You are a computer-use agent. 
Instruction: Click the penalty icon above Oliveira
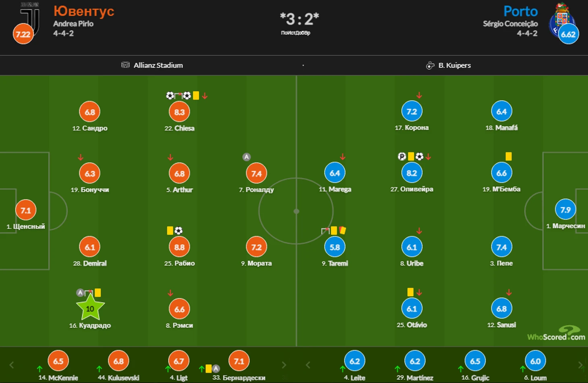(402, 156)
